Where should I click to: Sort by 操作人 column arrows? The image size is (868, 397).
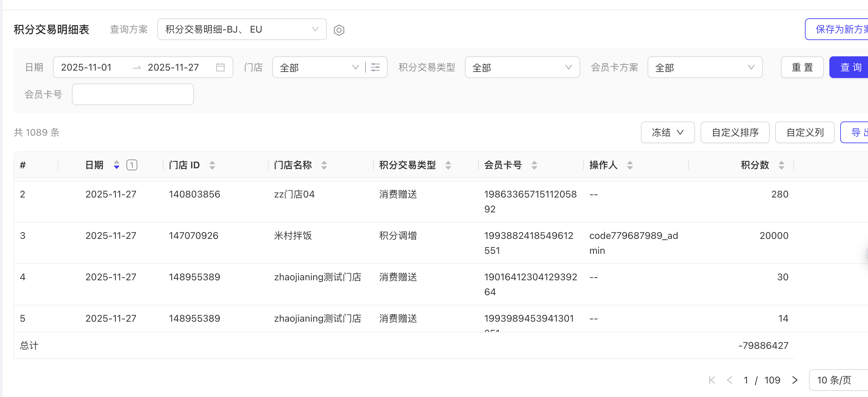630,165
